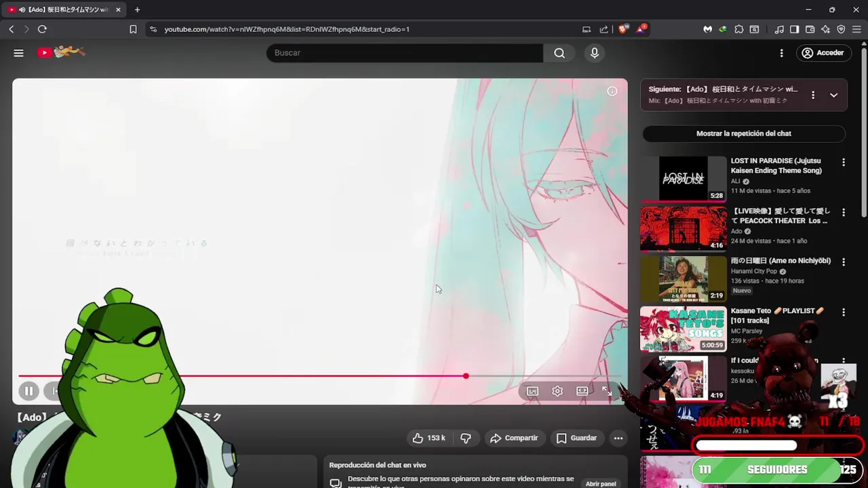Dislike the video
The height and width of the screenshot is (488, 868).
[x=466, y=438]
